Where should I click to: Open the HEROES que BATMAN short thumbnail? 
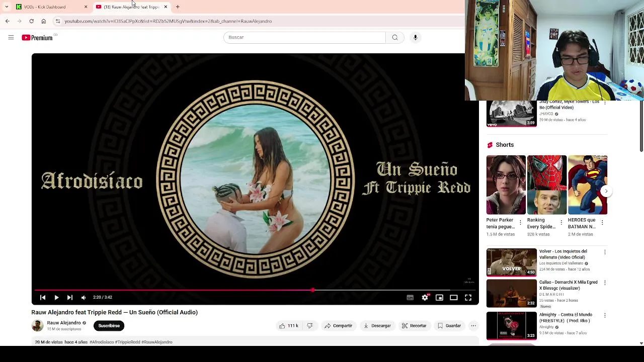point(588,185)
